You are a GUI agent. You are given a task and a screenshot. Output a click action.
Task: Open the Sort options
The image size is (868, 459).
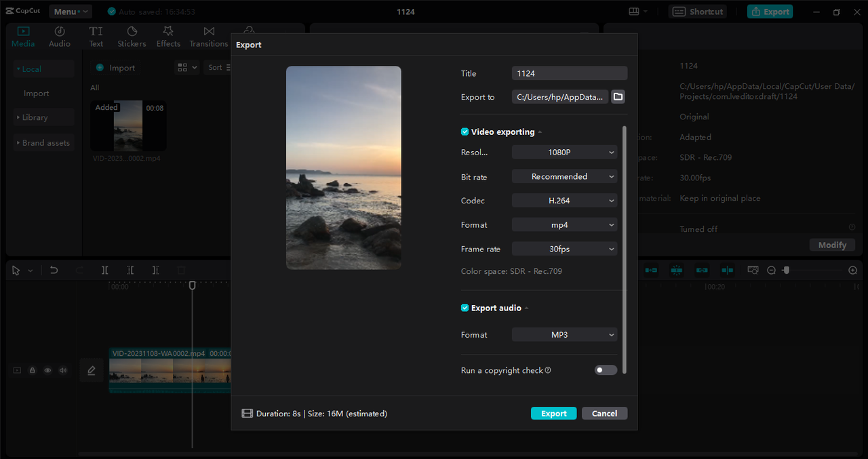(218, 68)
